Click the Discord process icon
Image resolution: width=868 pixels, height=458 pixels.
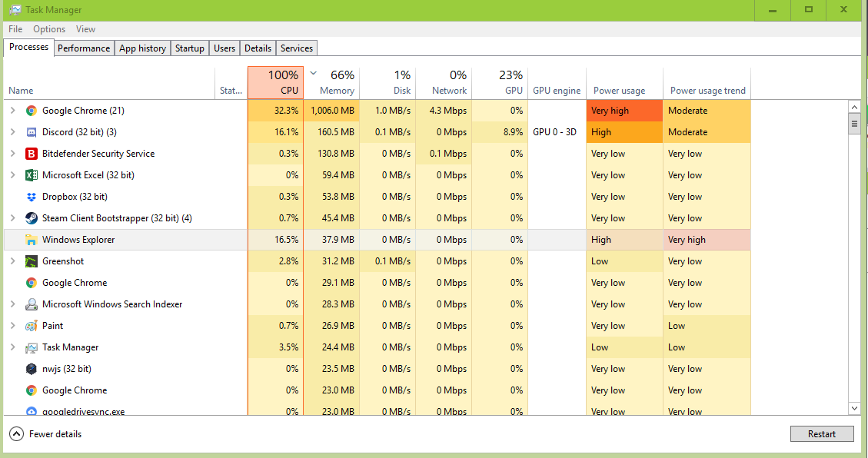pyautogui.click(x=32, y=132)
